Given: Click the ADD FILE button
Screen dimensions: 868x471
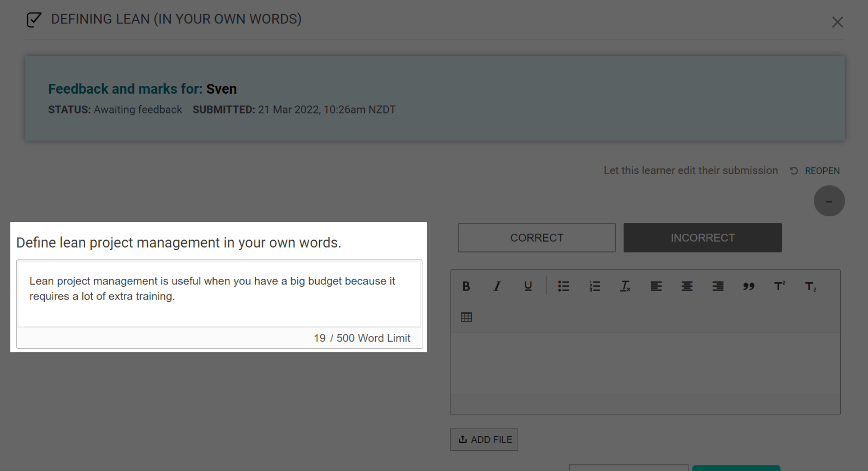Looking at the screenshot, I should tap(484, 439).
